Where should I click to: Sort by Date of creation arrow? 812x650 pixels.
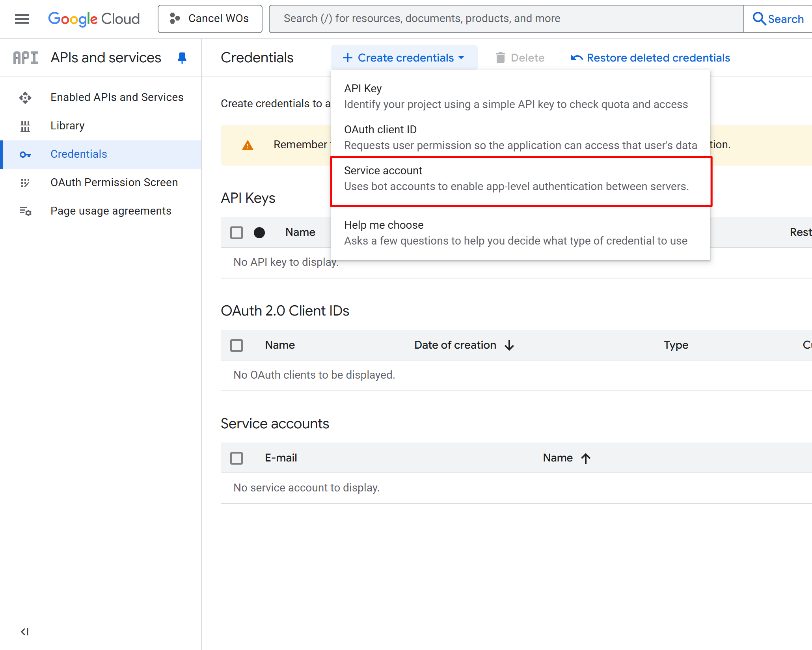(509, 346)
